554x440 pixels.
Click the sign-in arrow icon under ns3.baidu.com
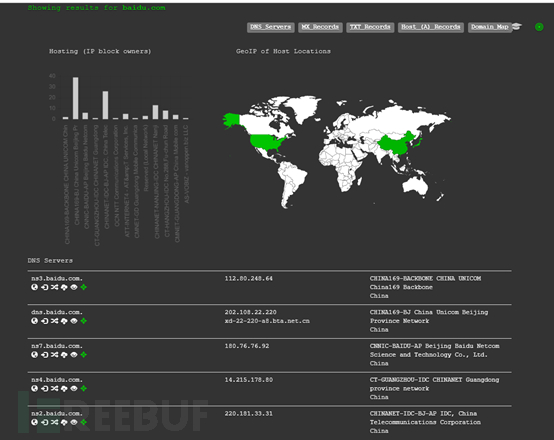[44, 287]
